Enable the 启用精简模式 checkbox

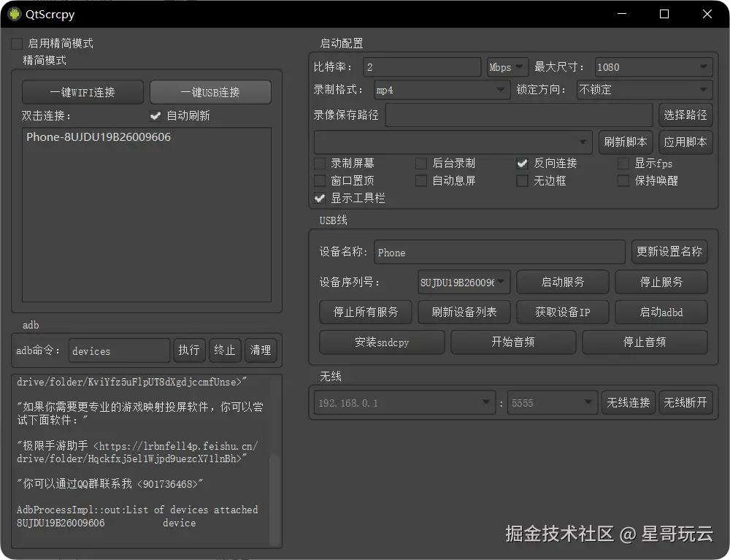coord(17,44)
